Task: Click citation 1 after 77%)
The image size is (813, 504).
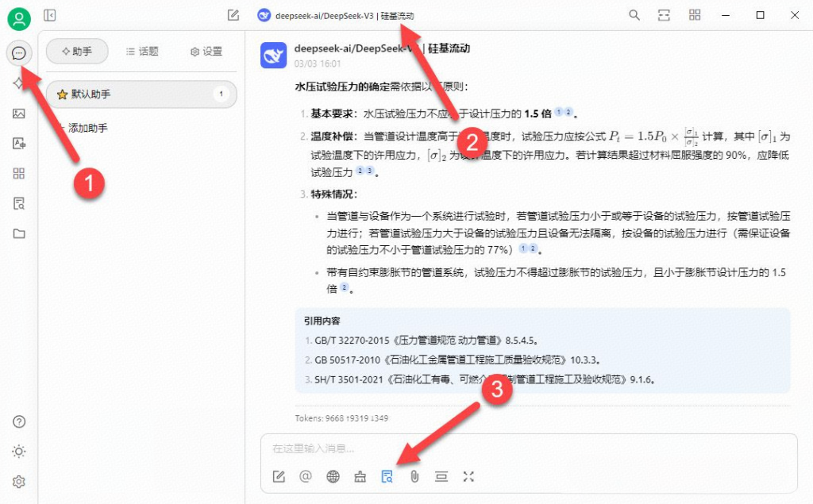Action: tap(523, 248)
